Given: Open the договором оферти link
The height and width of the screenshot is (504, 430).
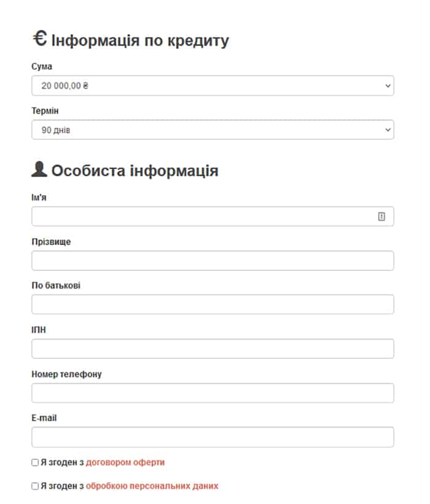Looking at the screenshot, I should click(125, 463).
